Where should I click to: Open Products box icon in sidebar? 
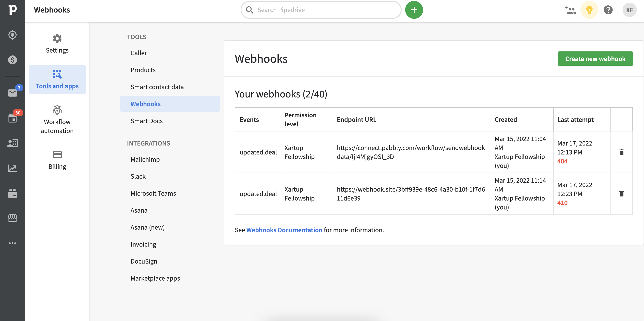(x=13, y=193)
